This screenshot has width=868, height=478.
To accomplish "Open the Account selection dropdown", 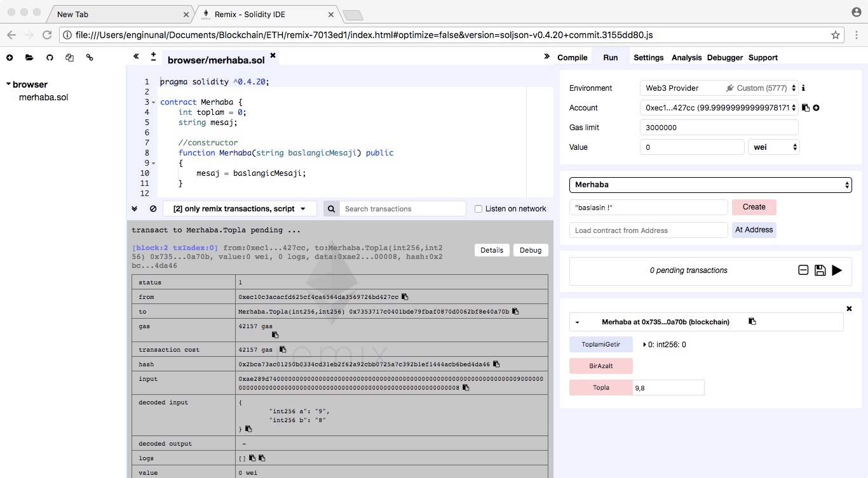I will coord(719,108).
